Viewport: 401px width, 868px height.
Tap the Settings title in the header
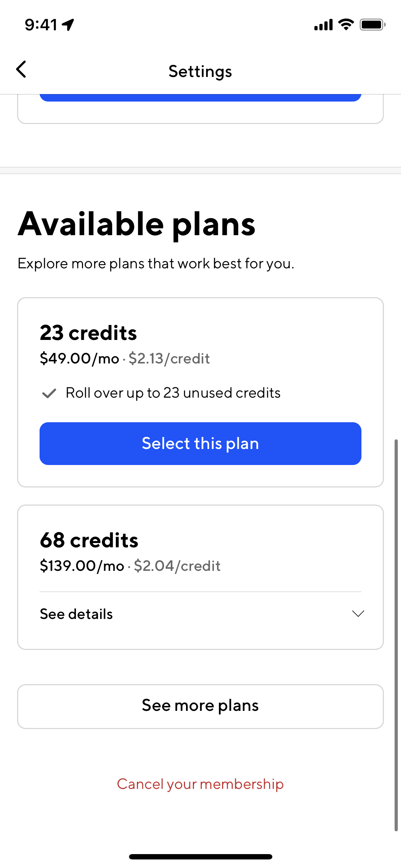[200, 71]
